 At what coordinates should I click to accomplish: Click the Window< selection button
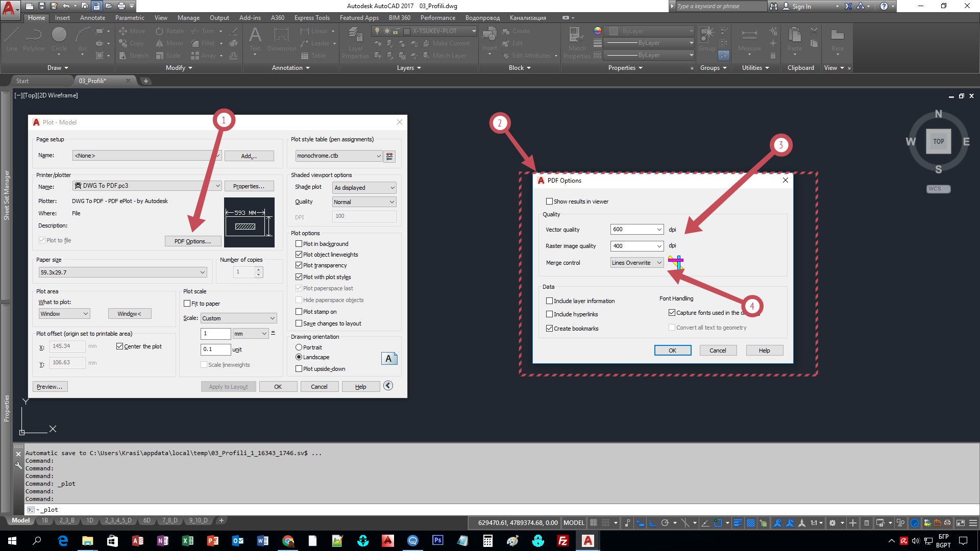pyautogui.click(x=129, y=314)
